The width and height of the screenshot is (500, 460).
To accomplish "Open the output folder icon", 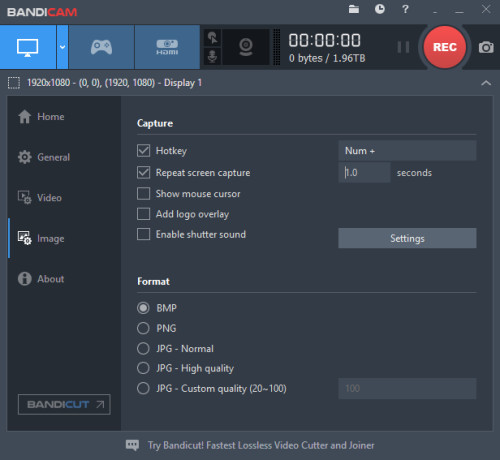I will (x=354, y=9).
